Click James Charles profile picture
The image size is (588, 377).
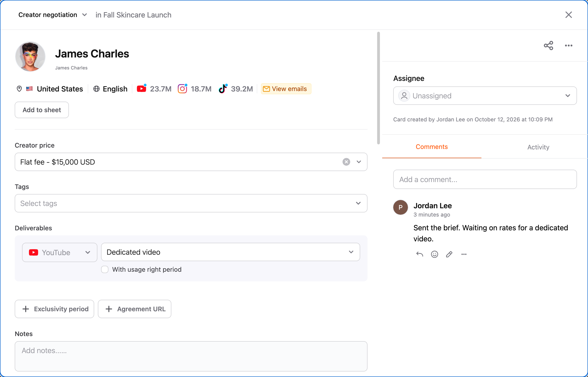click(30, 56)
